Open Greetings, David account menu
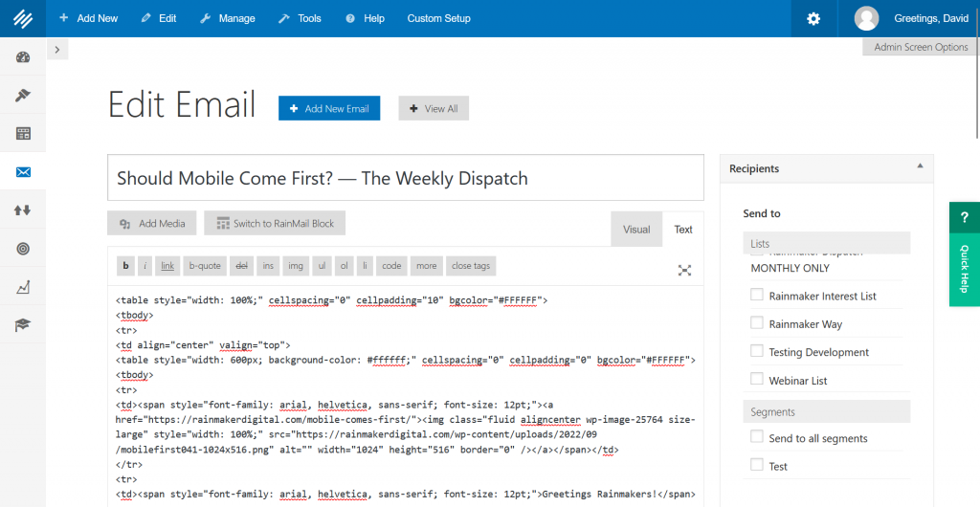980x507 pixels. [931, 19]
